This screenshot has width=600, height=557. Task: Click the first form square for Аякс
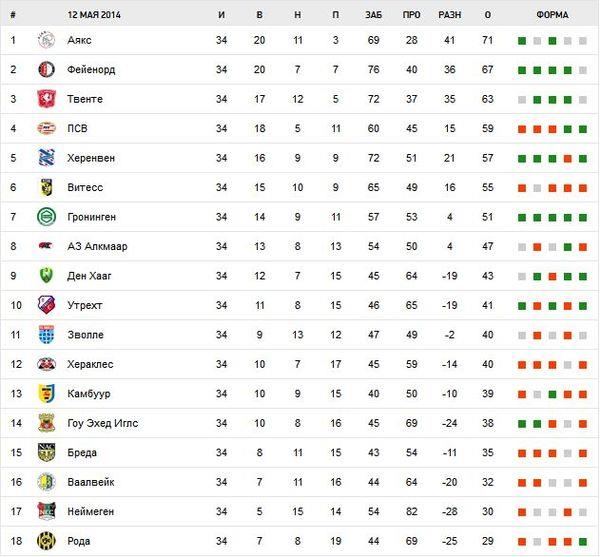522,41
